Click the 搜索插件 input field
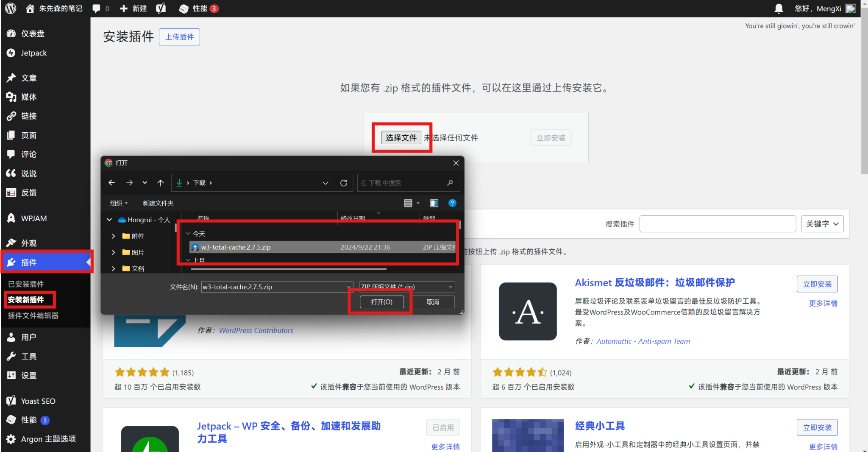 (x=717, y=224)
